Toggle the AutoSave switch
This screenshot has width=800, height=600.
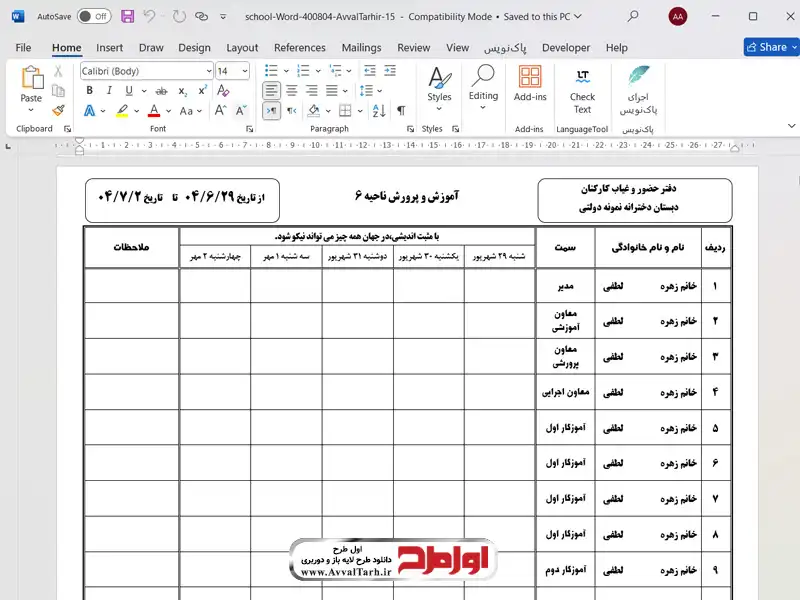pyautogui.click(x=94, y=17)
